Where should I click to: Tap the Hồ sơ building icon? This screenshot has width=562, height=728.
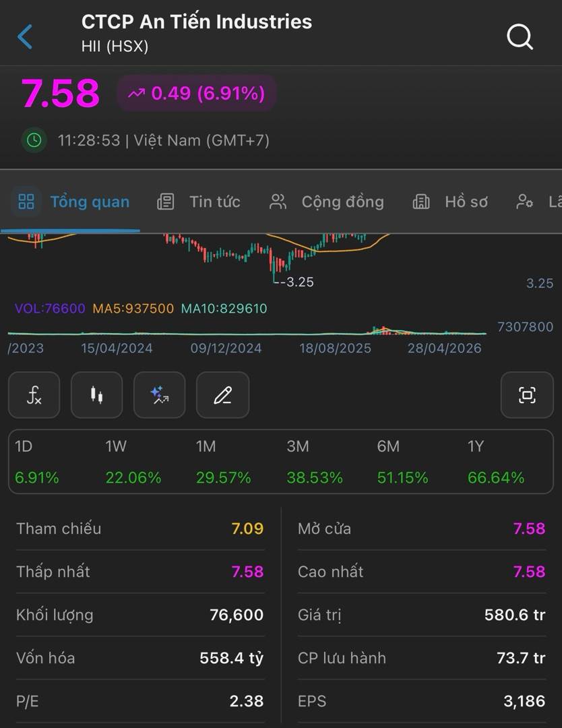(421, 202)
